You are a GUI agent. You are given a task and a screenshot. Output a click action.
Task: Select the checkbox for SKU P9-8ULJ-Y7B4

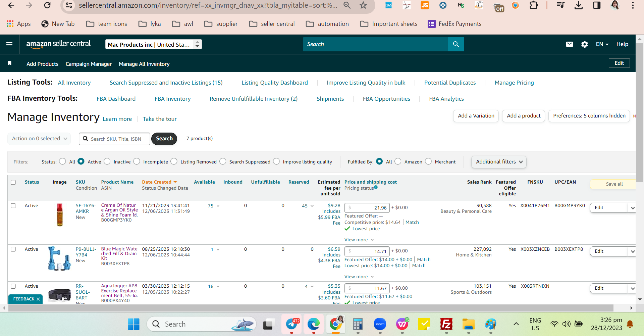(x=13, y=249)
